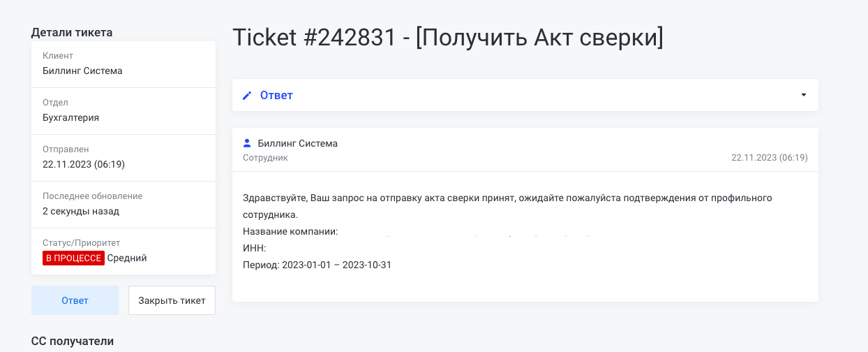The height and width of the screenshot is (352, 868).
Task: Click the sent date 22.11.2023 (06:19) in details
Action: [x=84, y=164]
